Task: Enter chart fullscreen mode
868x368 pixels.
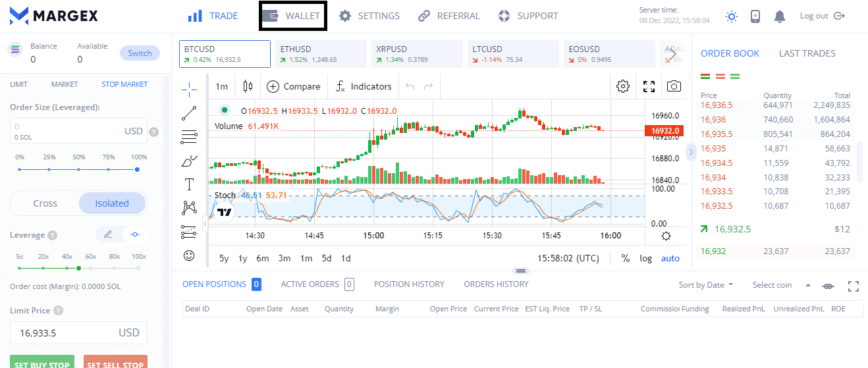Action: tap(649, 86)
